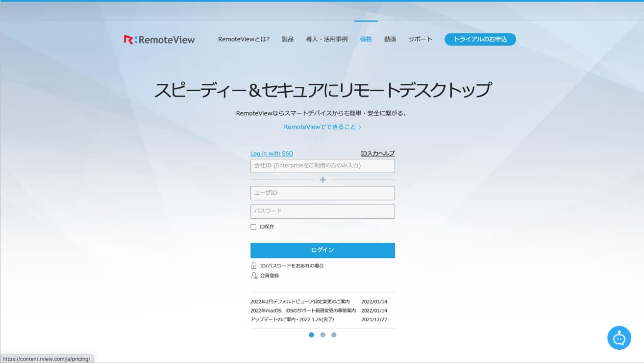Click the Log in with SSO link

(272, 154)
